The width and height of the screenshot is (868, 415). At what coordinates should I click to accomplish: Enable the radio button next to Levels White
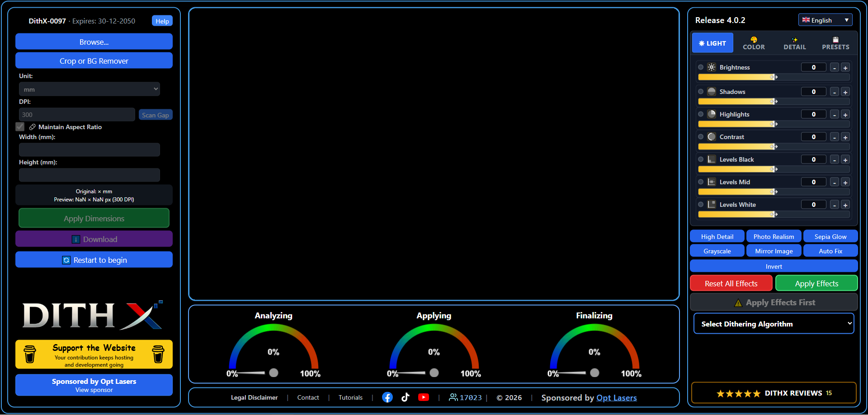[701, 204]
